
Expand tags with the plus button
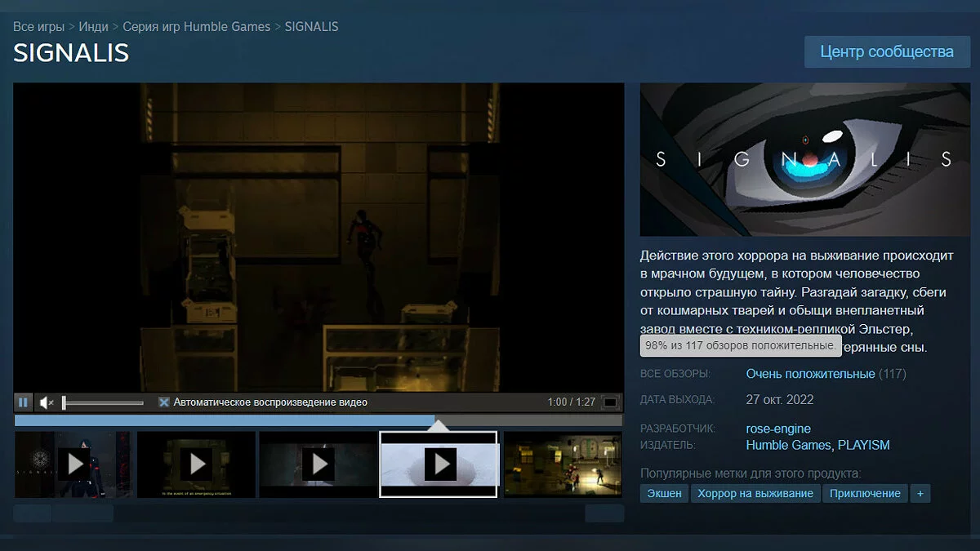coord(920,493)
